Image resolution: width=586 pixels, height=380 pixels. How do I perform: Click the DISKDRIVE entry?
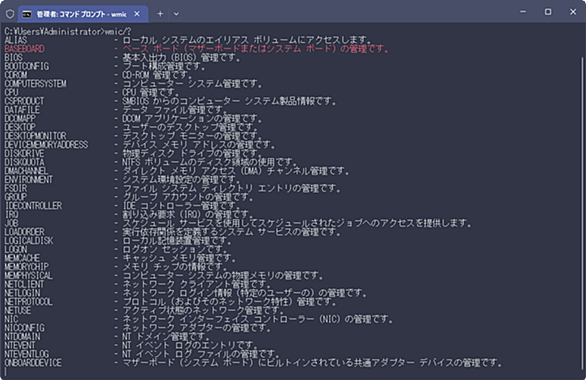(x=24, y=154)
